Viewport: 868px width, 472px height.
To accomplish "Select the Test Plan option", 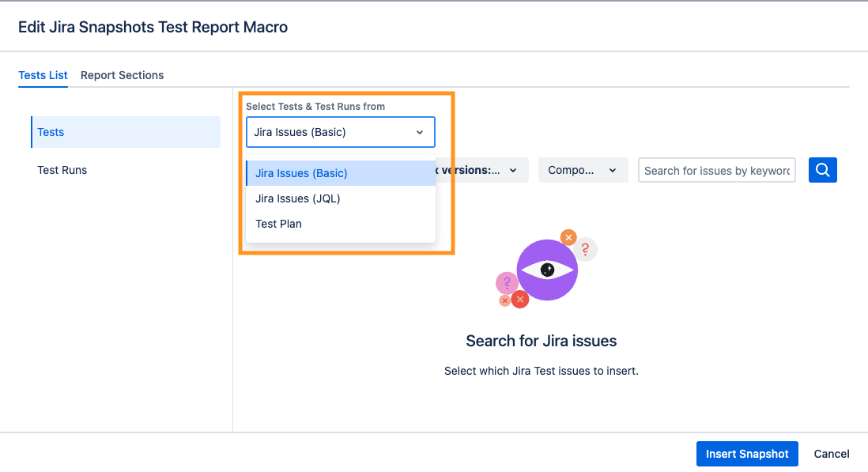I will pyautogui.click(x=341, y=224).
